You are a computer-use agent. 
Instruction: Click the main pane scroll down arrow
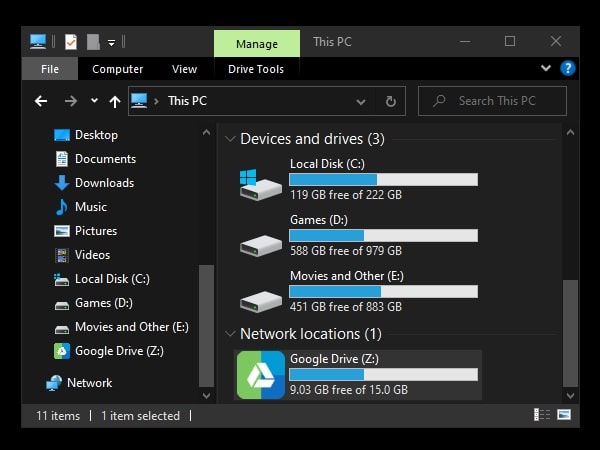(570, 396)
